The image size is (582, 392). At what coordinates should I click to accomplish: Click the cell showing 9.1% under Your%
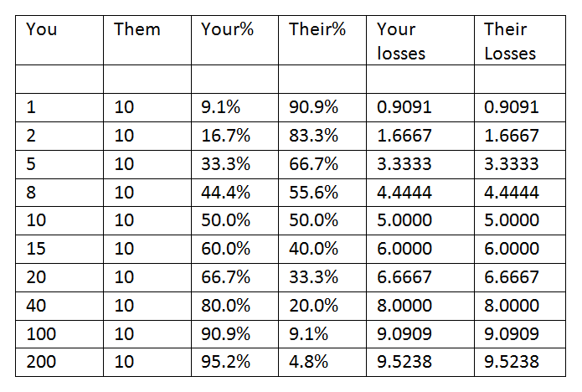point(235,107)
